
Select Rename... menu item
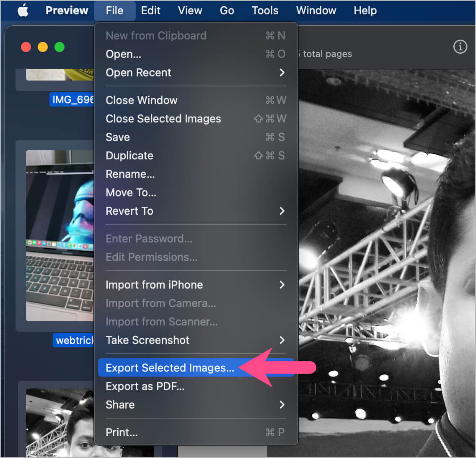pyautogui.click(x=196, y=174)
